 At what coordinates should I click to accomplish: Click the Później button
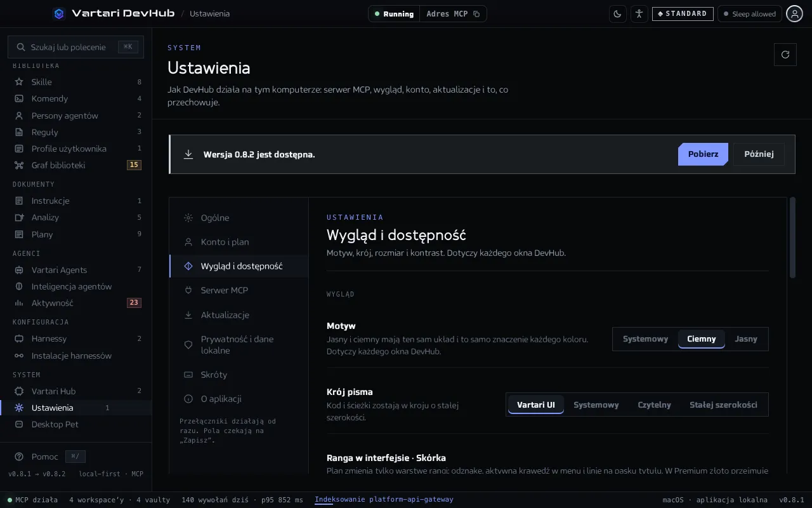[759, 154]
